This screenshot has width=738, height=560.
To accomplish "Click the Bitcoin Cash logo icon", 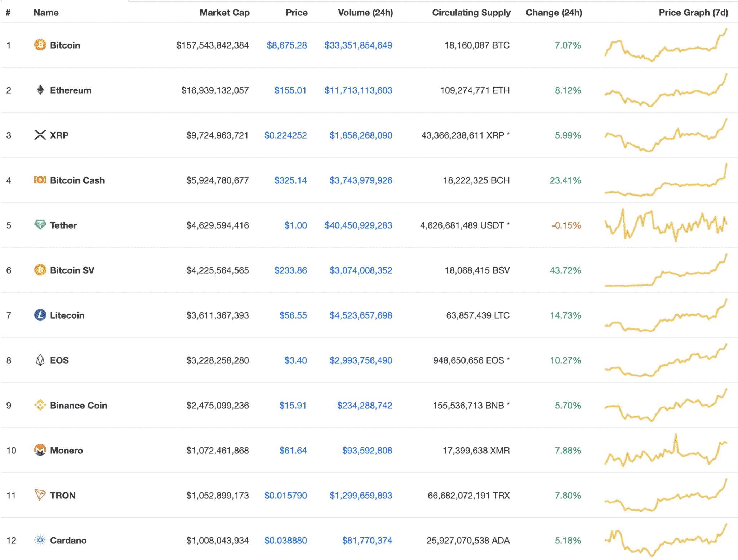I will click(40, 180).
